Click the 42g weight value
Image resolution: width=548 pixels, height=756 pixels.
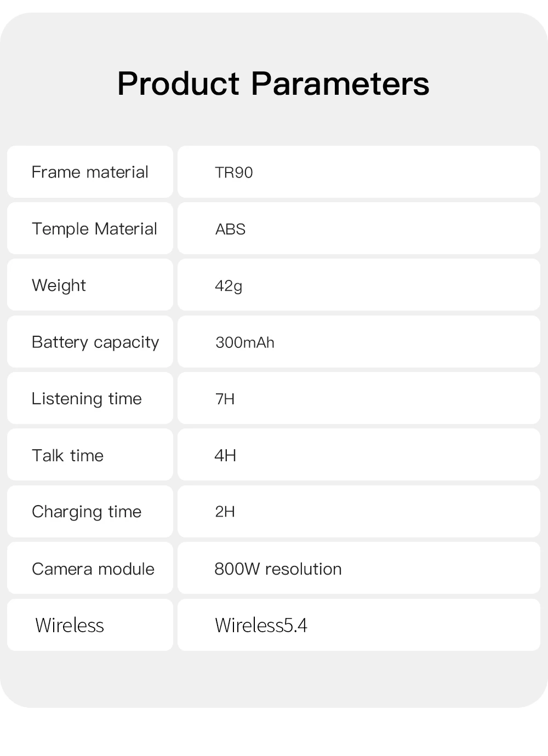pyautogui.click(x=229, y=286)
